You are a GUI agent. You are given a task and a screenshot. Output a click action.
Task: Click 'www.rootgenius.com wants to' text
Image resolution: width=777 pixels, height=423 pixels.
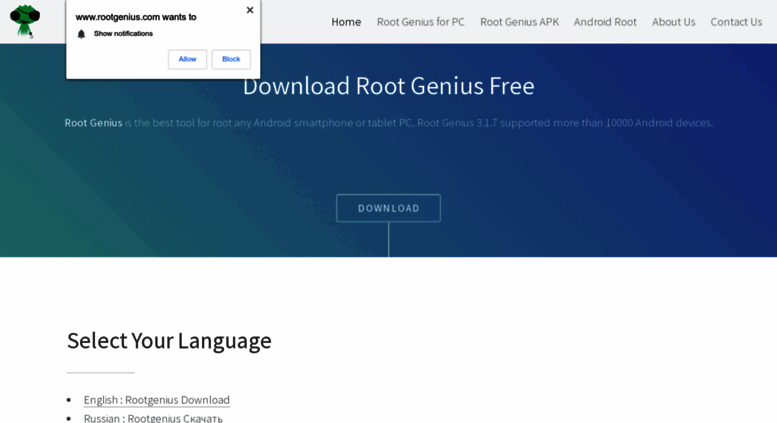(x=136, y=17)
